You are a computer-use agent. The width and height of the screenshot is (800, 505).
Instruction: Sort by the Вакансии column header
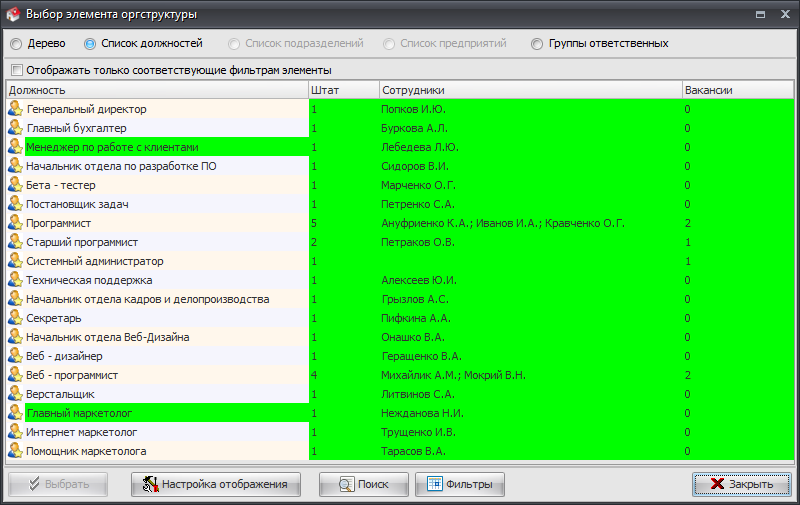737,90
